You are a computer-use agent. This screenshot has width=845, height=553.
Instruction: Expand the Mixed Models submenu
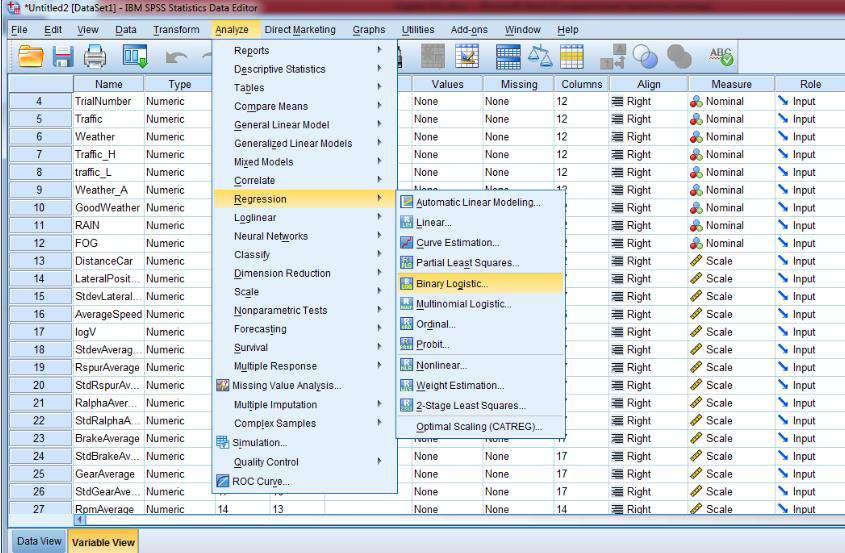[379, 162]
